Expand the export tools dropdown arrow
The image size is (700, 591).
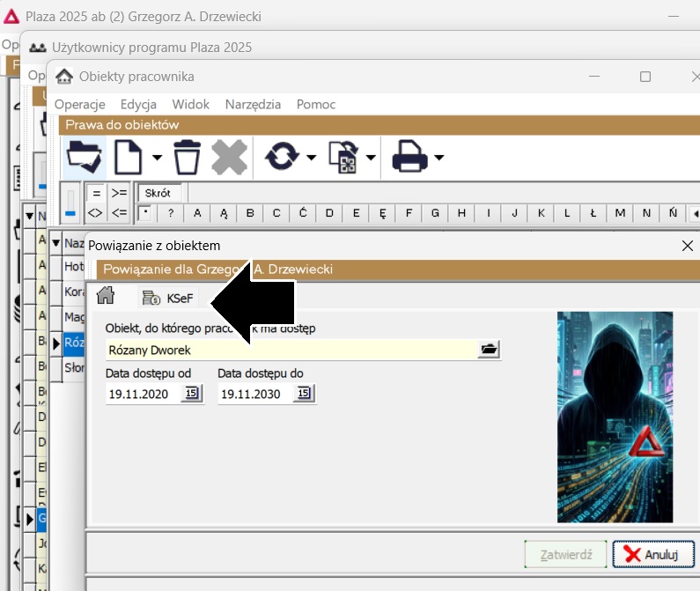(371, 158)
